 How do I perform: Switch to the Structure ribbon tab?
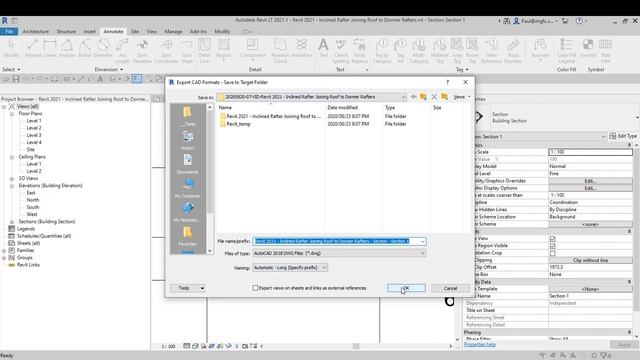[x=66, y=31]
